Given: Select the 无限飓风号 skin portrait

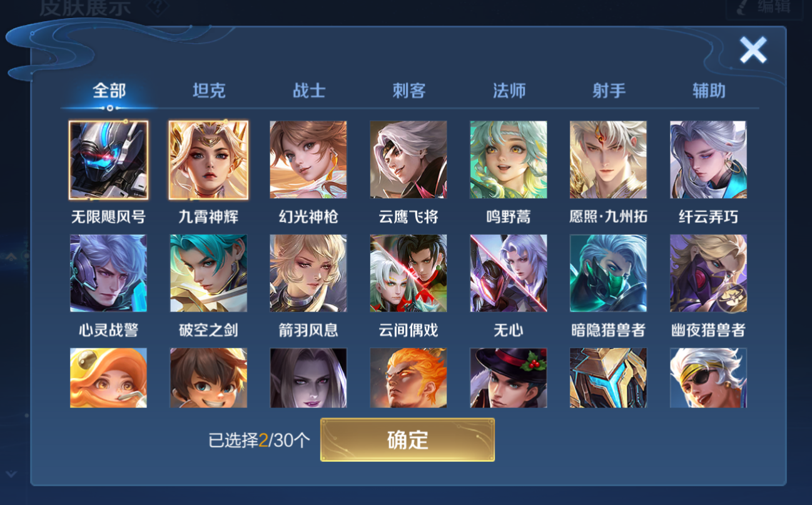Looking at the screenshot, I should [x=108, y=160].
